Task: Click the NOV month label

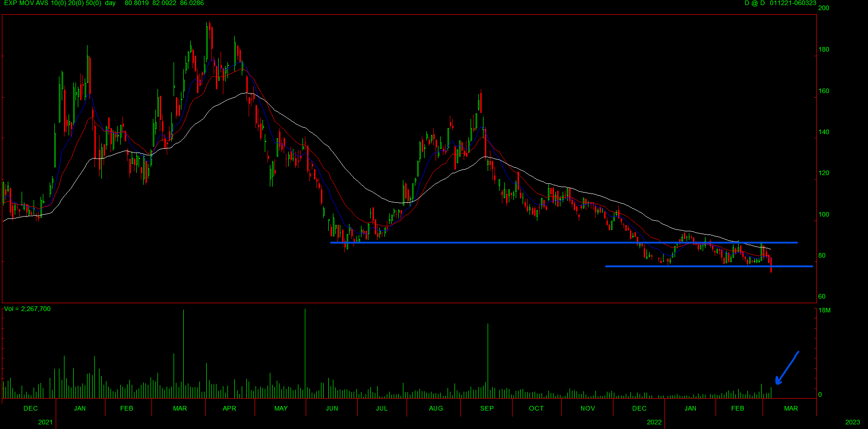Action: point(588,408)
